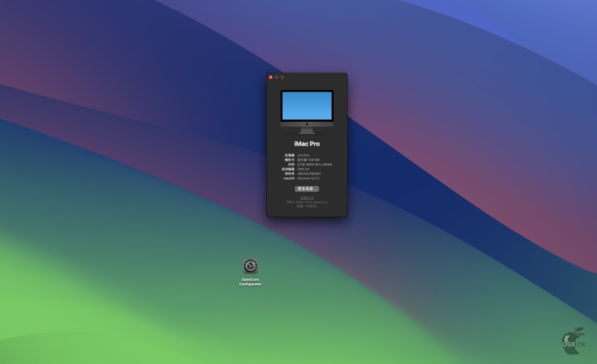This screenshot has width=597, height=364.
Task: Open the OpenCore Configurator desktop icon
Action: point(250,266)
